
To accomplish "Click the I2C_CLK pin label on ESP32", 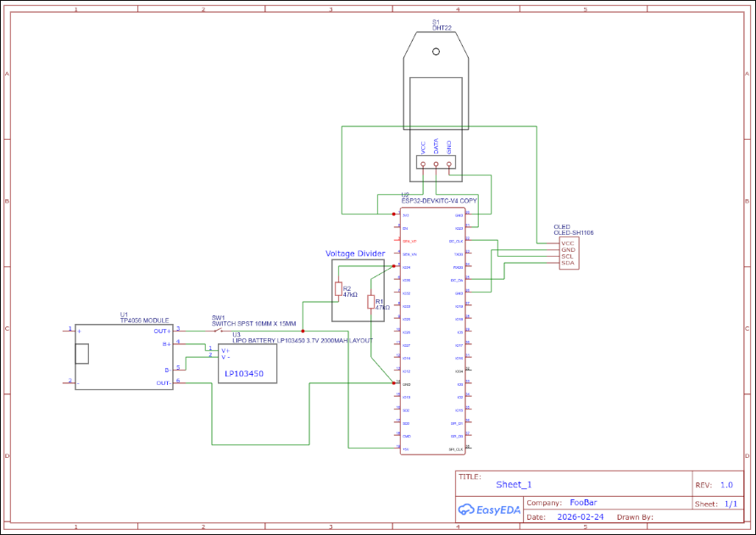I will [456, 241].
